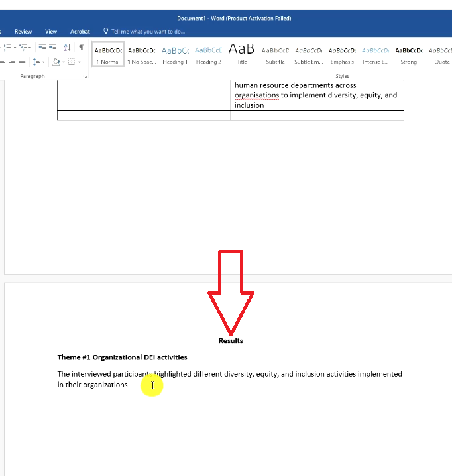This screenshot has height=476, width=452.
Task: Click the Results heading text
Action: tap(231, 340)
